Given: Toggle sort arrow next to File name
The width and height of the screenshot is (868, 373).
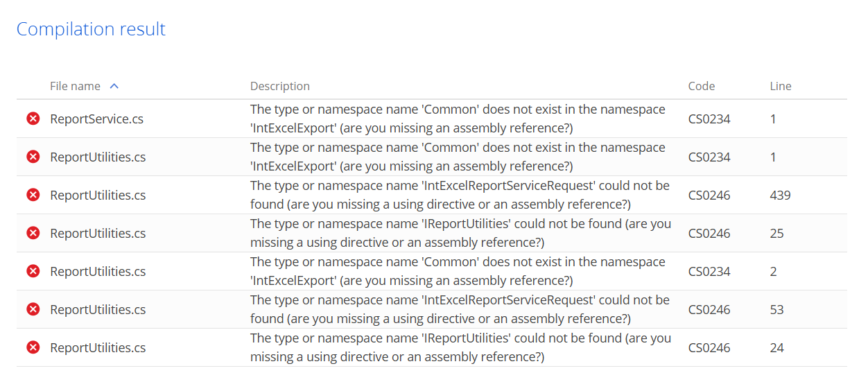Looking at the screenshot, I should click(x=114, y=86).
